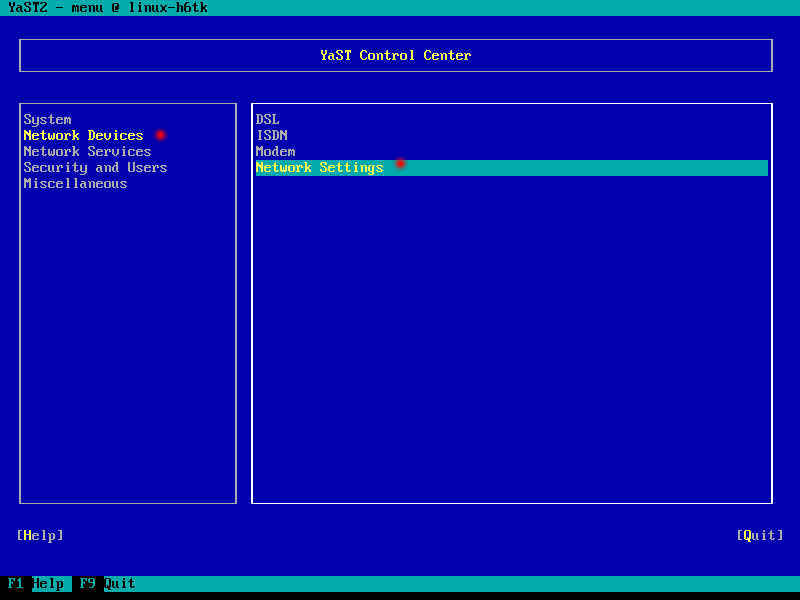Click the [Quit] button
The image size is (800, 600).
[760, 535]
